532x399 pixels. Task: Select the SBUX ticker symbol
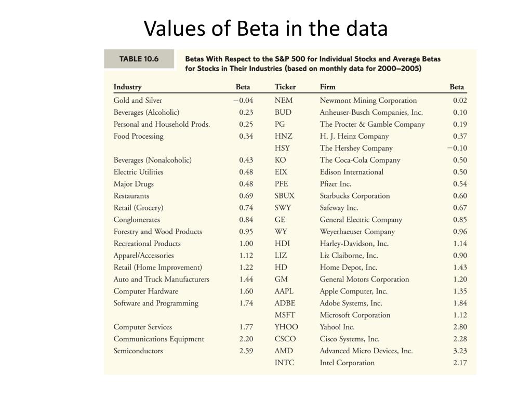(x=284, y=196)
